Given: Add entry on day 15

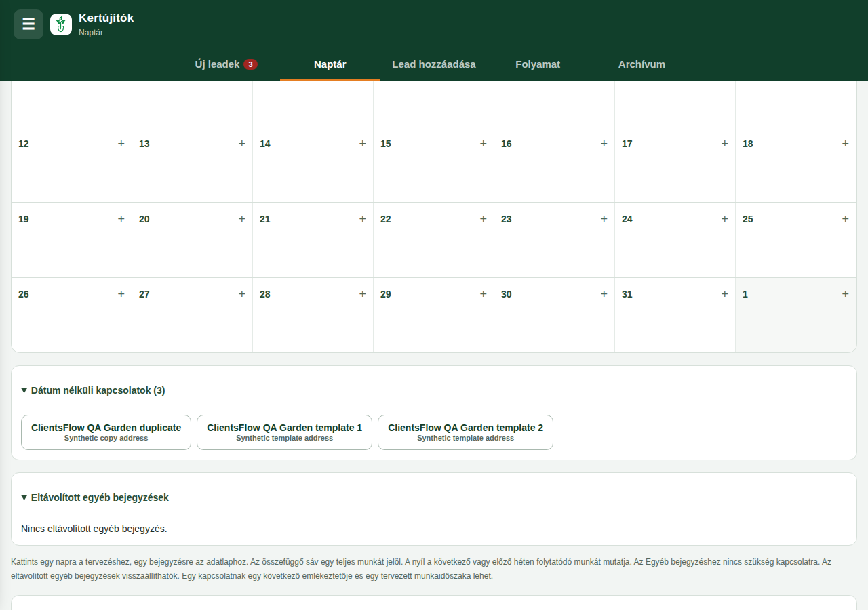Looking at the screenshot, I should click(484, 144).
